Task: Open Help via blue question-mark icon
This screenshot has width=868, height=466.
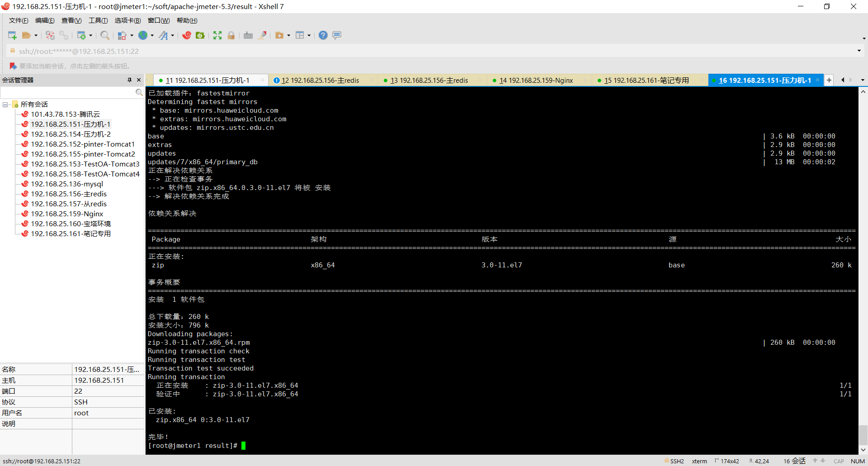Action: point(323,35)
